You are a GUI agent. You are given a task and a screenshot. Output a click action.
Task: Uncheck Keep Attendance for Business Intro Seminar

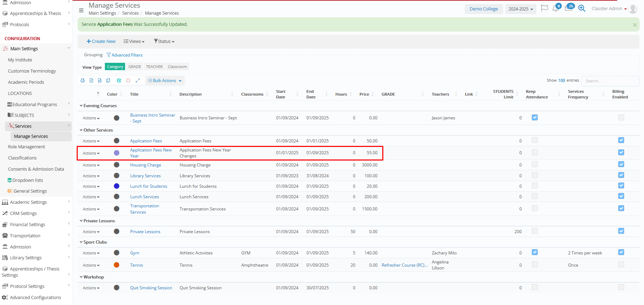click(535, 118)
